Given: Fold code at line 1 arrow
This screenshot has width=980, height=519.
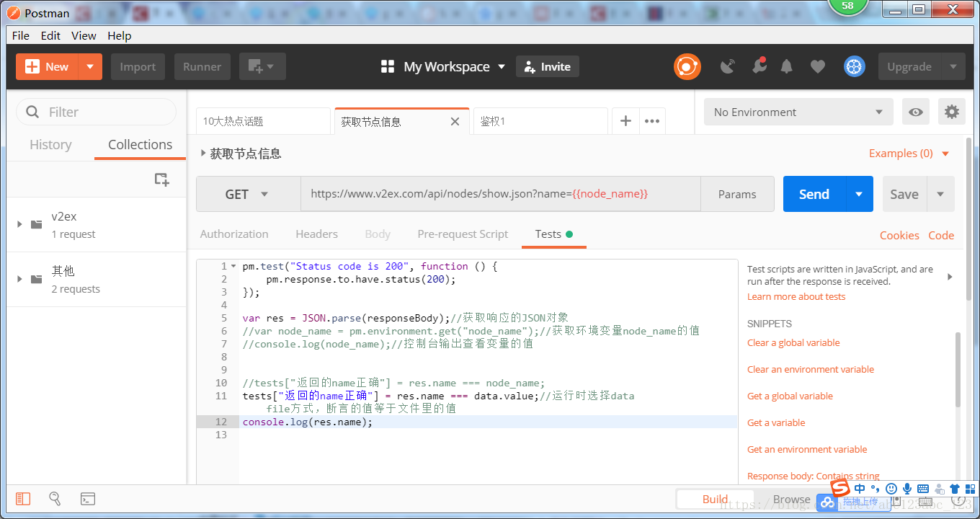Looking at the screenshot, I should pyautogui.click(x=234, y=266).
